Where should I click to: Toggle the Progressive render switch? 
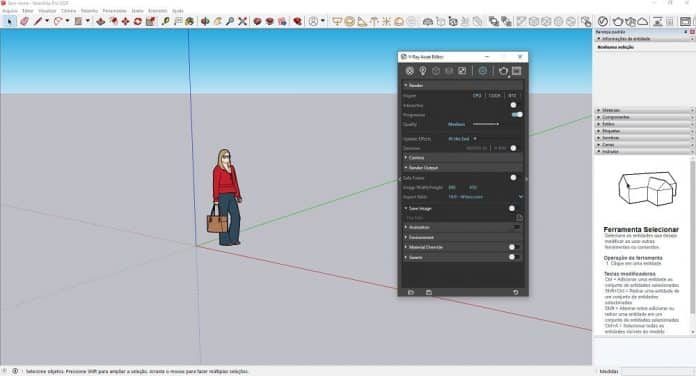tap(517, 115)
